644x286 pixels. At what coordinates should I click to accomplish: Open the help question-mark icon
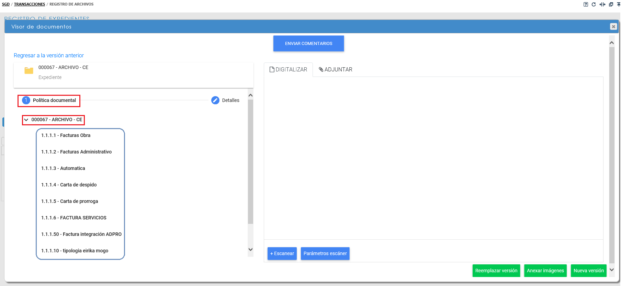pyautogui.click(x=586, y=4)
